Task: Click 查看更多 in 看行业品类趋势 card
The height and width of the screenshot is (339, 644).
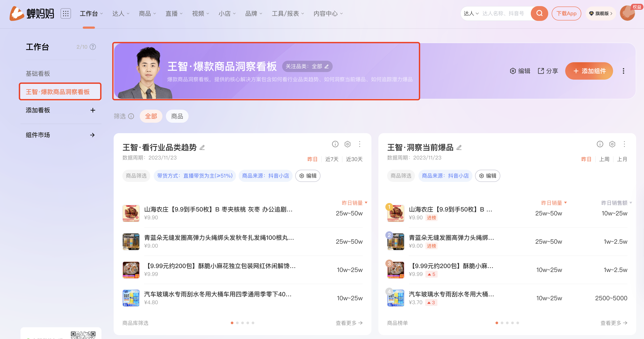Action: 349,323
